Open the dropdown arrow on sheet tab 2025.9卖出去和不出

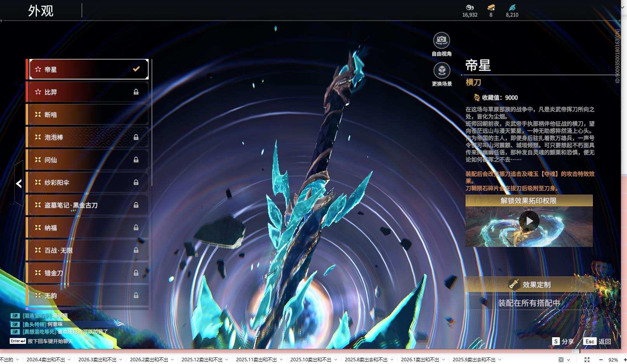[499, 360]
